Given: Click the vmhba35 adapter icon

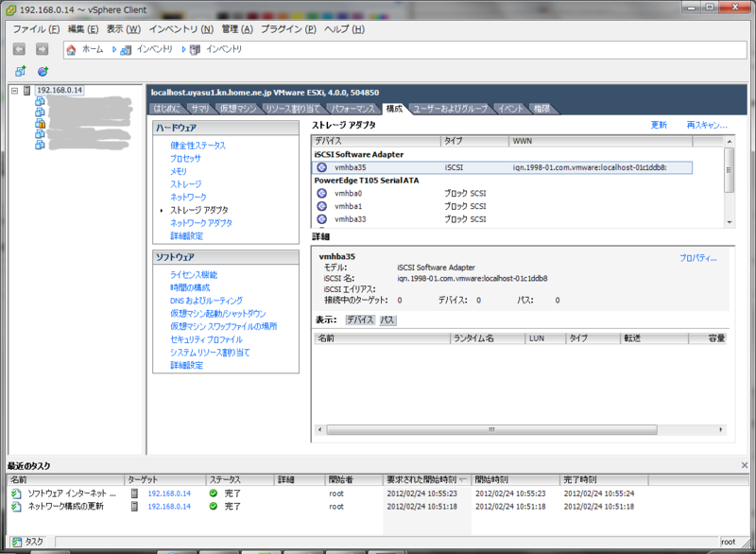Looking at the screenshot, I should pyautogui.click(x=321, y=167).
